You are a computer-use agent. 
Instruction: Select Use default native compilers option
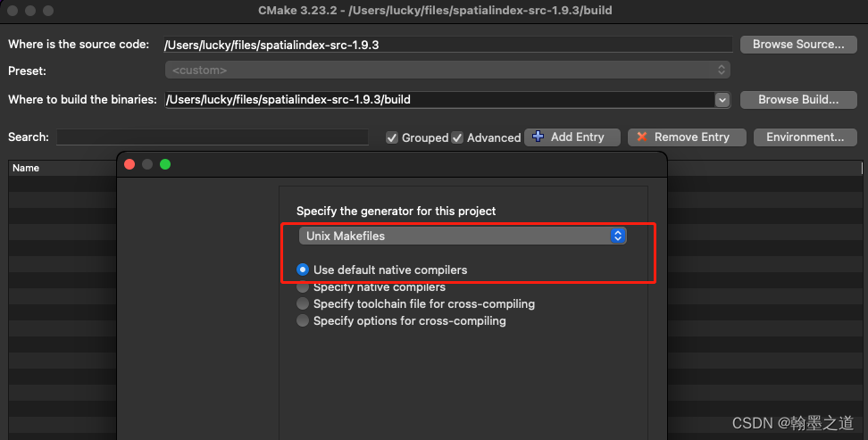tap(304, 270)
